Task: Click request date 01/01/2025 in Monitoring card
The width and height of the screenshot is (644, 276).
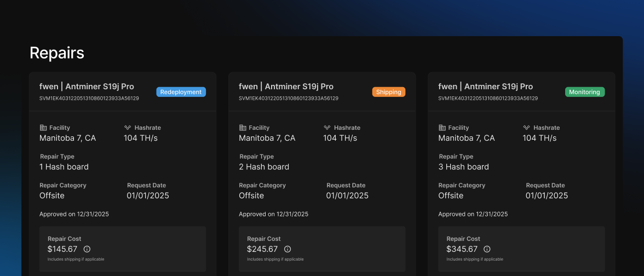Action: pyautogui.click(x=547, y=196)
